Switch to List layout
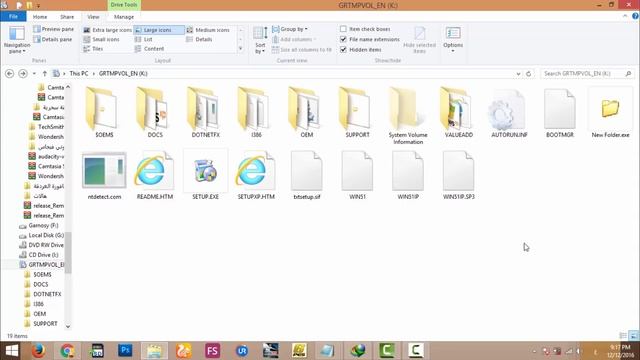The width and height of the screenshot is (640, 360). point(144,39)
